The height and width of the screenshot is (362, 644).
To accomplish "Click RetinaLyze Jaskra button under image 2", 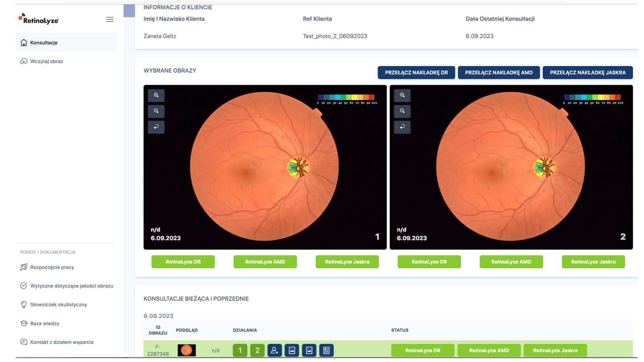I will pos(593,262).
